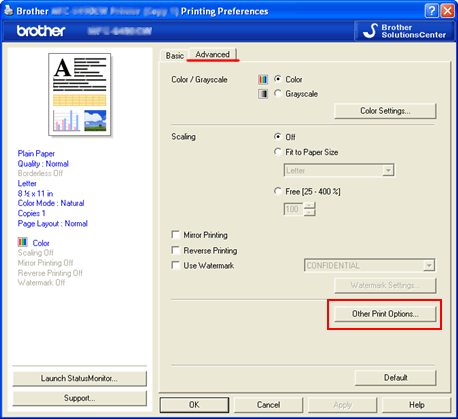Select Free 25-400% scaling option
The image size is (458, 419).
point(278,191)
